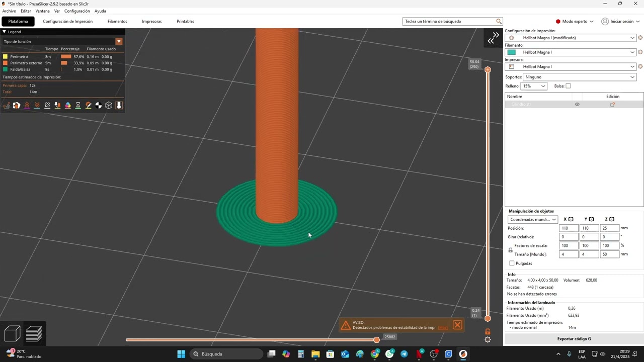Open Impresora preset dropdown
644x362 pixels.
pyautogui.click(x=572, y=66)
